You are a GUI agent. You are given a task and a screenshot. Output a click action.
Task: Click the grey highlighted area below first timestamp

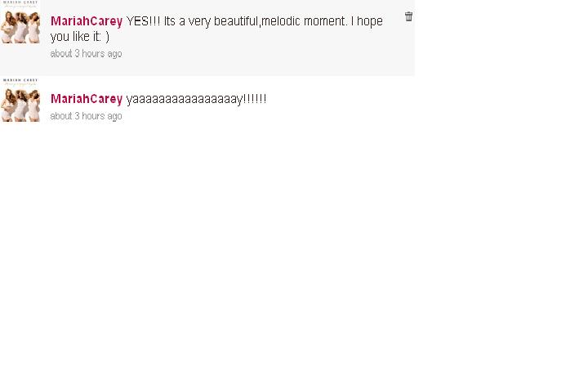207,68
